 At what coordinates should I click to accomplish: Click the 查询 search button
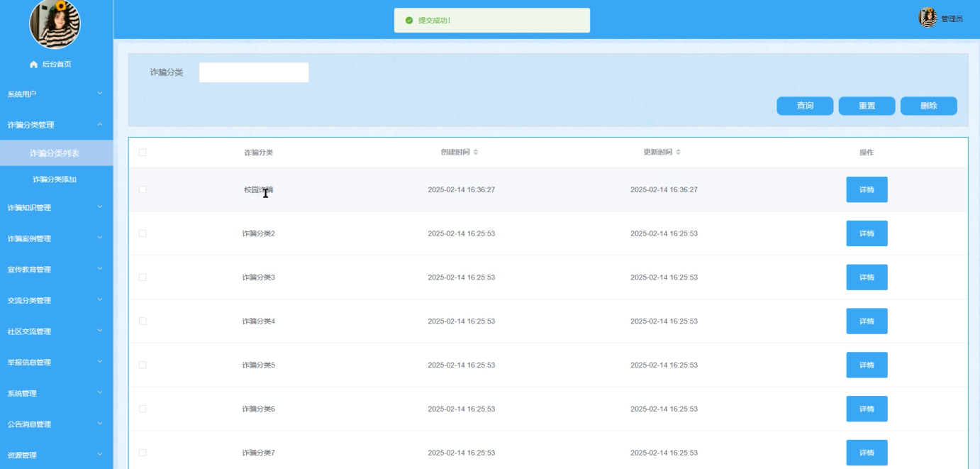click(x=805, y=106)
